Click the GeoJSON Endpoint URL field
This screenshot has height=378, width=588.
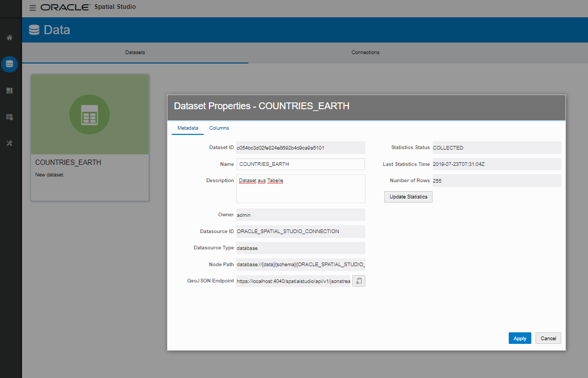coord(293,281)
